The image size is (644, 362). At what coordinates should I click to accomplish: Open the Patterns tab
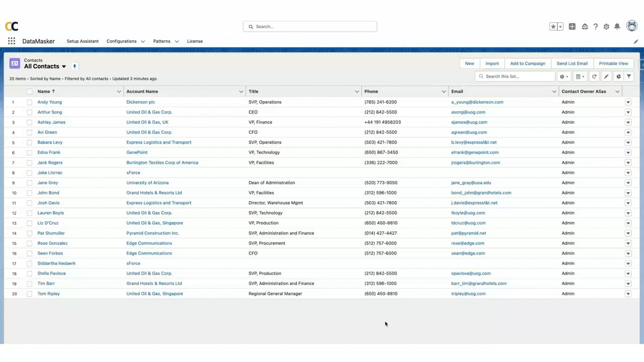[x=162, y=41]
